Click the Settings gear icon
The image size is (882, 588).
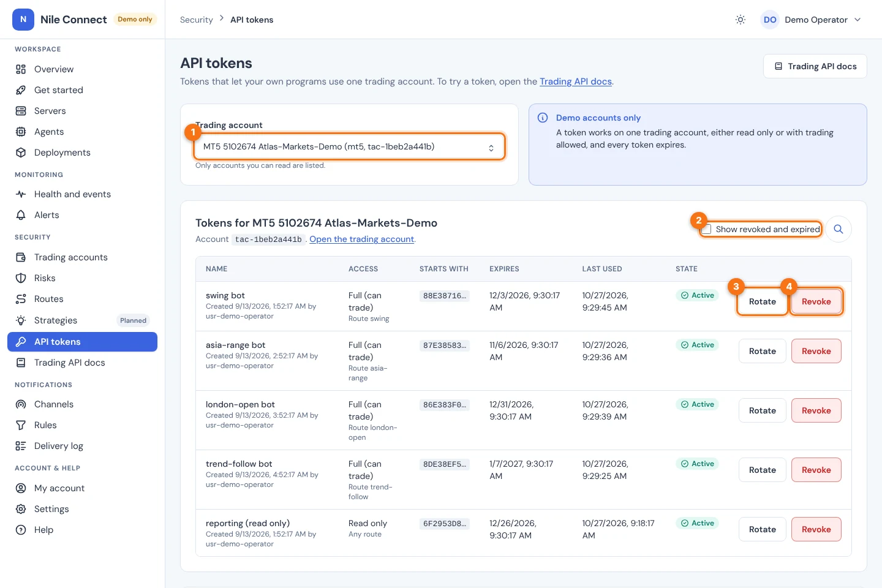[21, 509]
